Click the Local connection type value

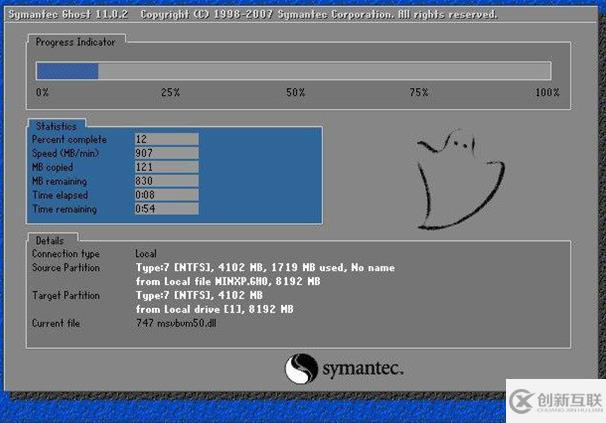(146, 254)
